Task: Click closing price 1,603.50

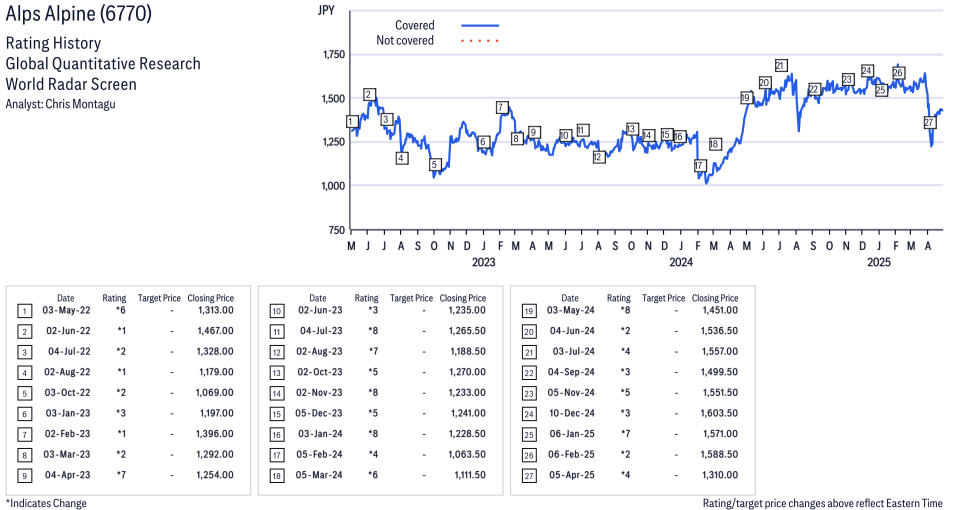Action: pos(720,413)
